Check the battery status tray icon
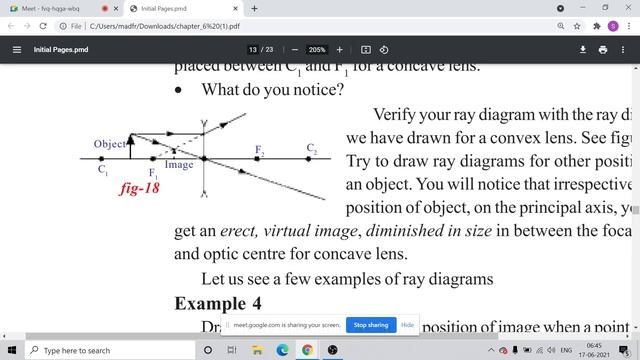 point(527,350)
